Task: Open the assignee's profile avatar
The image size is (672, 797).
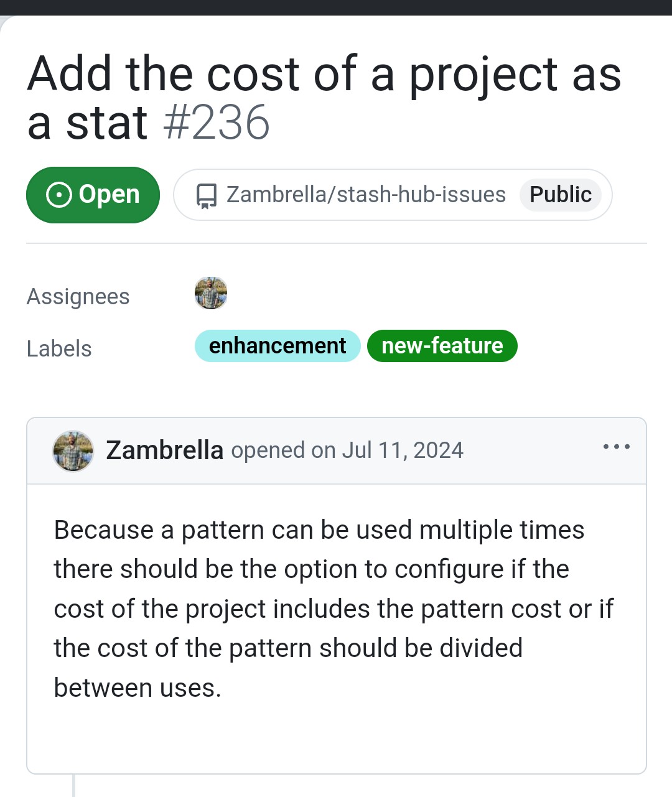Action: point(211,293)
